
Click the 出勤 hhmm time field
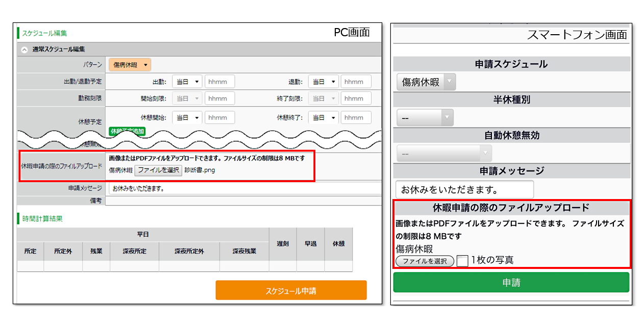[220, 82]
